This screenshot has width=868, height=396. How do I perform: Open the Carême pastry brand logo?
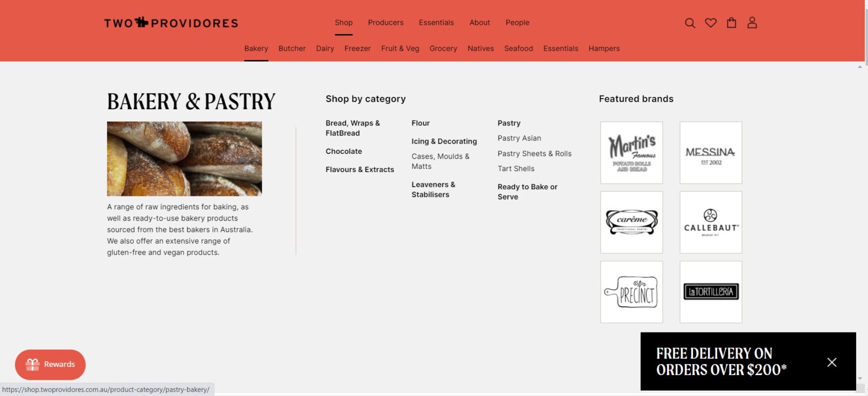[x=632, y=222]
